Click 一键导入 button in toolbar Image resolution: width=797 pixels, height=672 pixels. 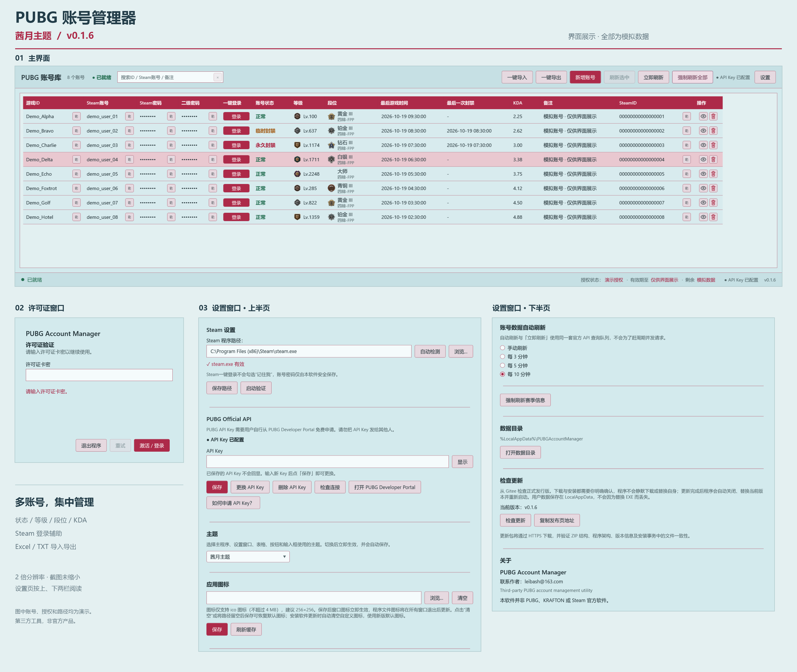click(x=517, y=77)
